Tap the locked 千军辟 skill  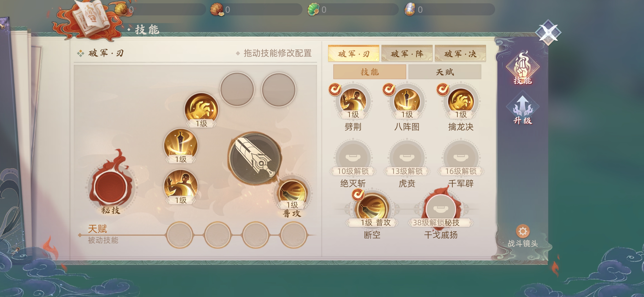[x=461, y=157]
